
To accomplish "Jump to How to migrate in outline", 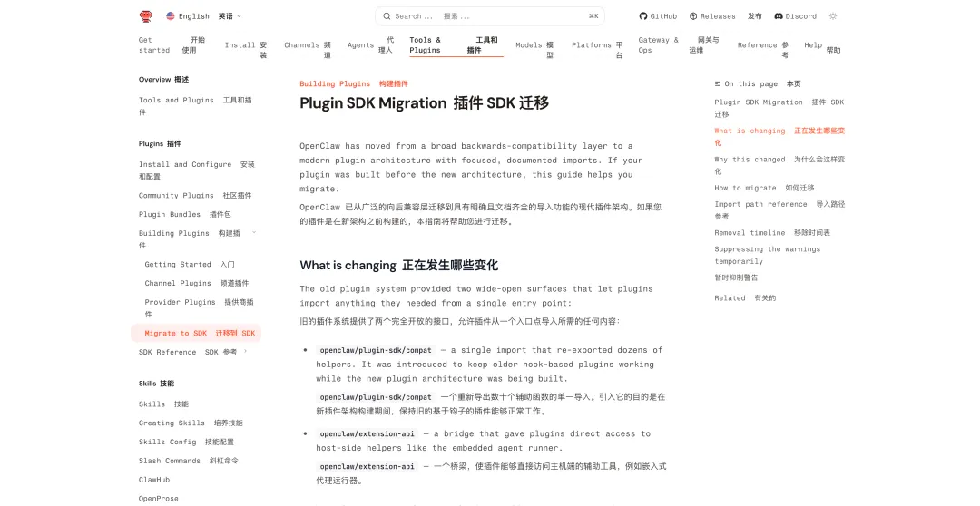I will 764,188.
